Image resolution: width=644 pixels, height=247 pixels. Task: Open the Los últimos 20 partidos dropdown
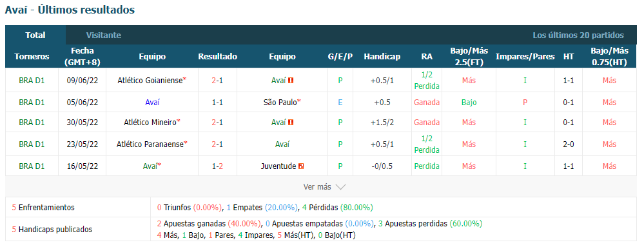coord(578,35)
